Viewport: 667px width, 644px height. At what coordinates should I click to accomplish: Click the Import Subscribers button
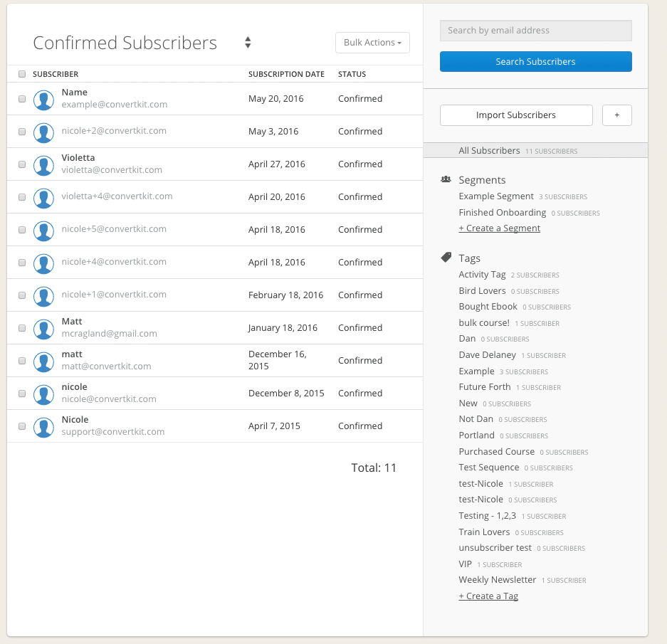pos(516,115)
